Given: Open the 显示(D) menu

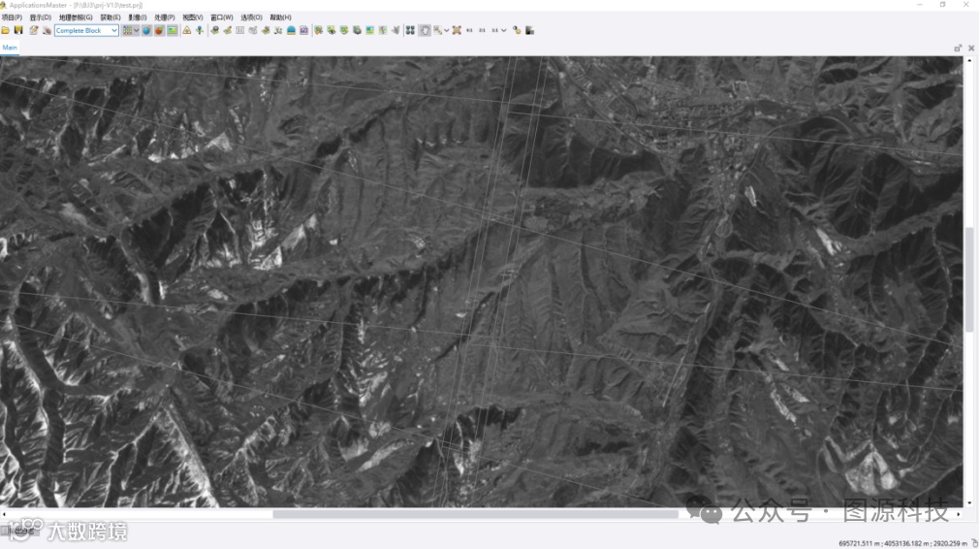Looking at the screenshot, I should (41, 17).
